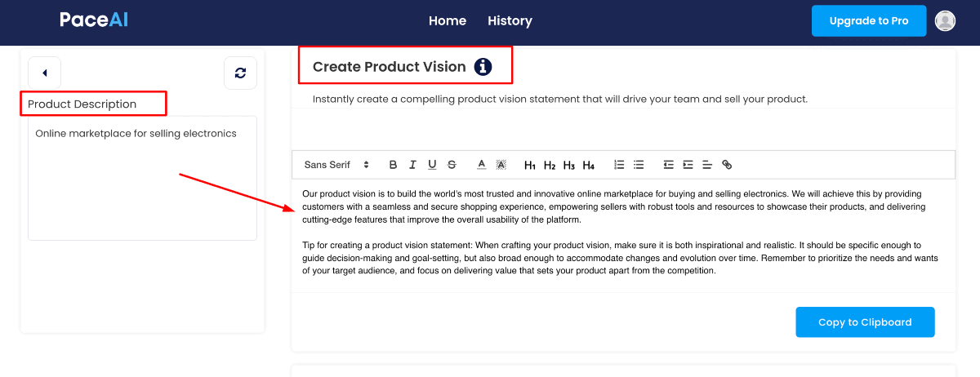The width and height of the screenshot is (980, 377).
Task: Open the History page
Action: [x=510, y=21]
